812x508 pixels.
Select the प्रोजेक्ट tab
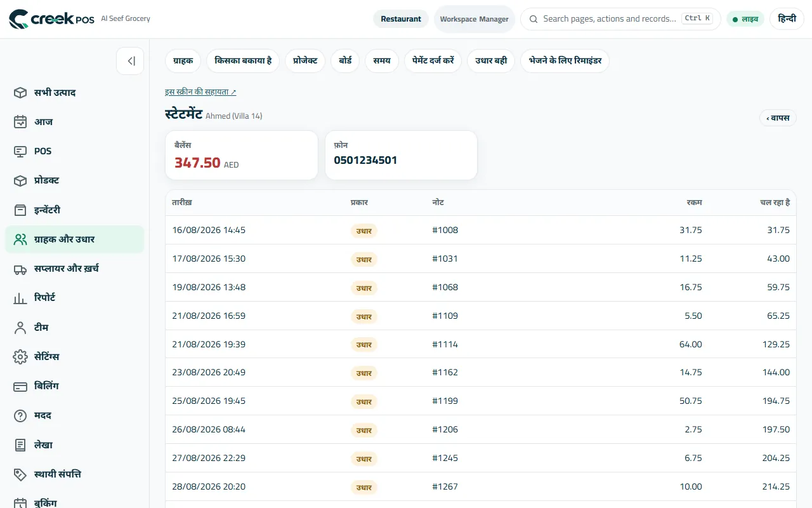[305, 61]
